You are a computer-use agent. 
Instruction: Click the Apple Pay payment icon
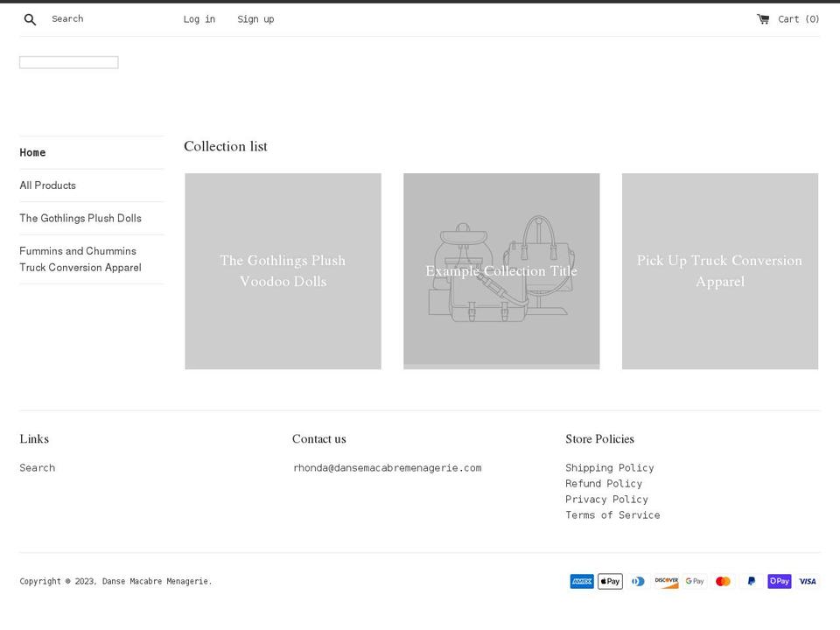tap(610, 581)
